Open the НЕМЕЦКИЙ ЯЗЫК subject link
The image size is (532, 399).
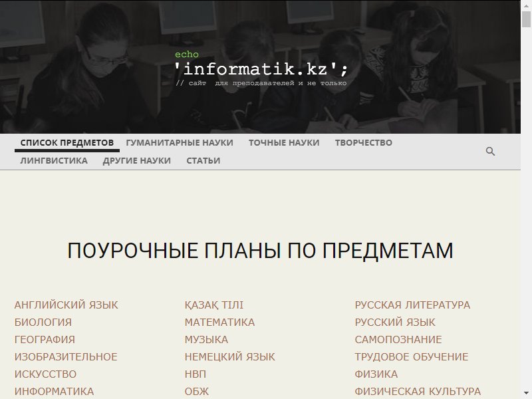(229, 356)
